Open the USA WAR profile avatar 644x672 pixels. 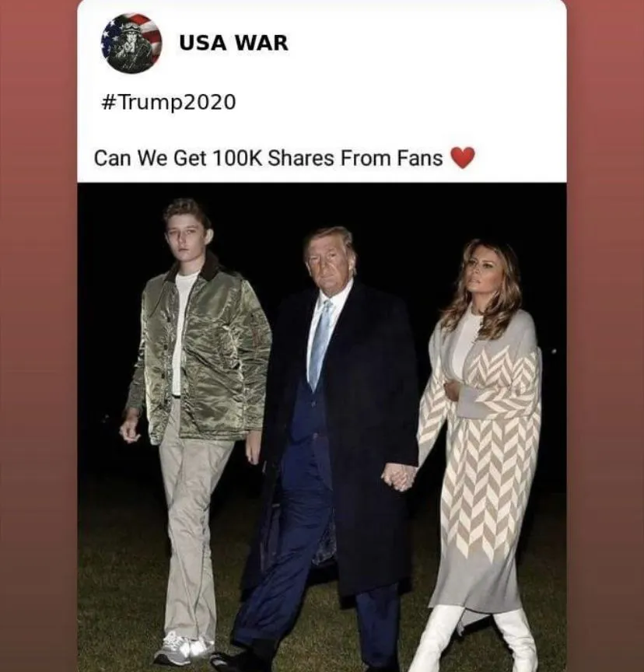coord(131,43)
